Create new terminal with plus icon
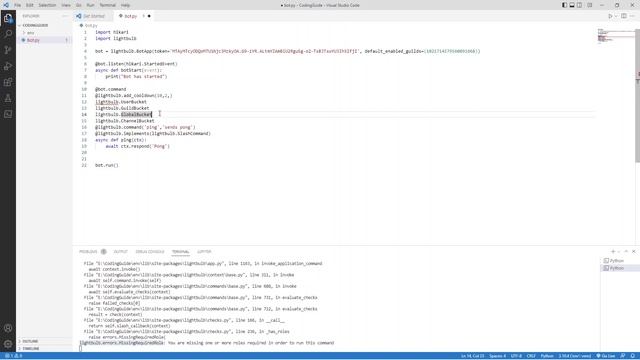Viewport: 640px width, 360px height. 613,251
